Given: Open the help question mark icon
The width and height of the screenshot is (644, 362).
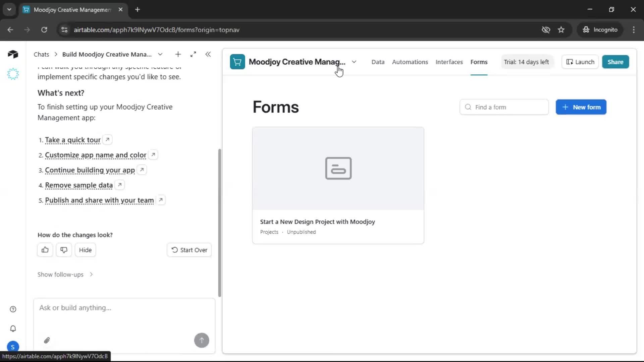Looking at the screenshot, I should pyautogui.click(x=13, y=309).
